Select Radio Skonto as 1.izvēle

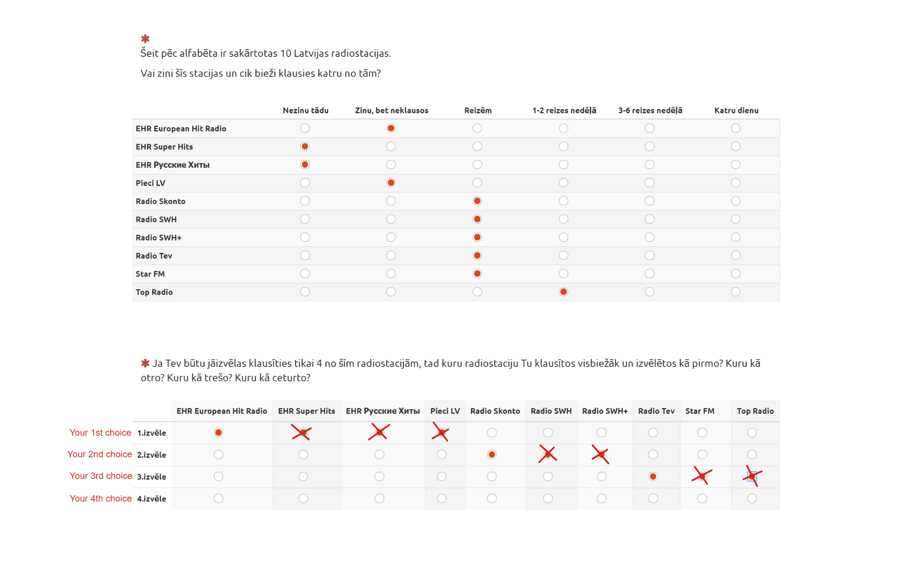[492, 432]
